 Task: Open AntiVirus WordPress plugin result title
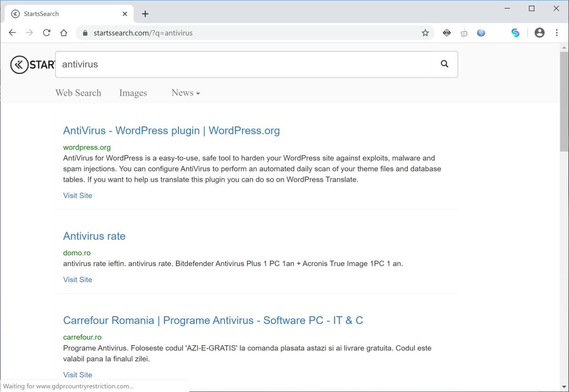(171, 131)
